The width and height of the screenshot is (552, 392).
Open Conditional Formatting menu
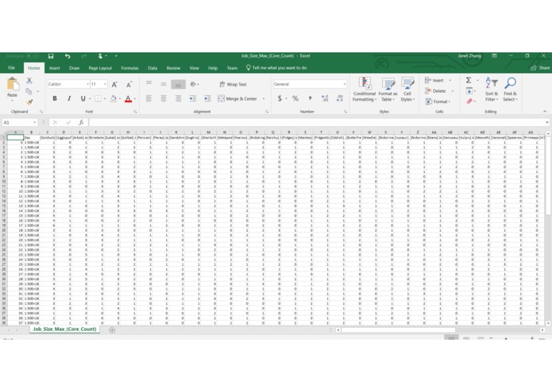tap(365, 90)
